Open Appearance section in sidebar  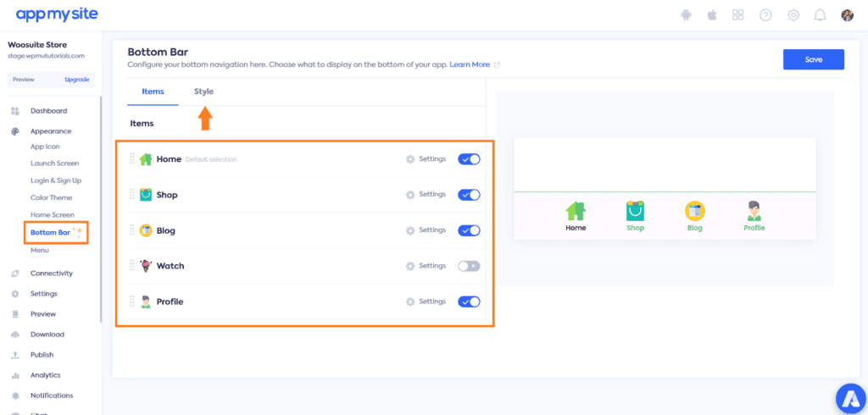[51, 131]
